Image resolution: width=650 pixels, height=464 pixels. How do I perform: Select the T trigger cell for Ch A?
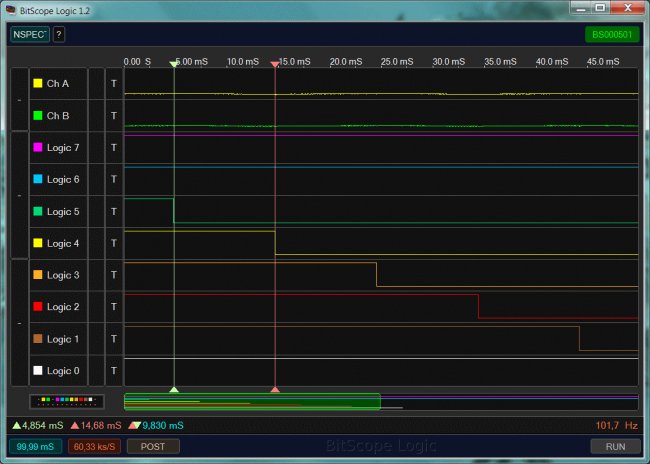114,84
